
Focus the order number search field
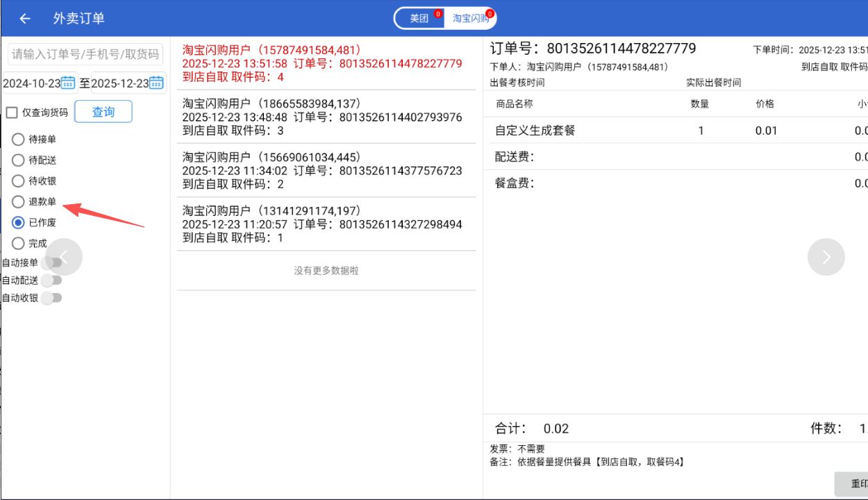point(85,54)
